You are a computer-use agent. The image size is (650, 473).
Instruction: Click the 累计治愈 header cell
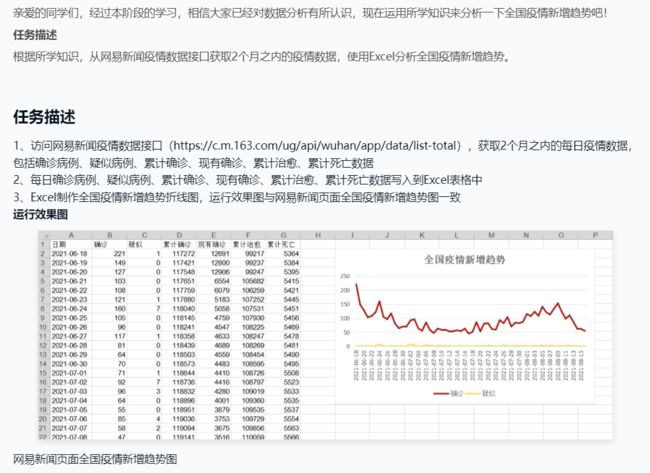247,245
